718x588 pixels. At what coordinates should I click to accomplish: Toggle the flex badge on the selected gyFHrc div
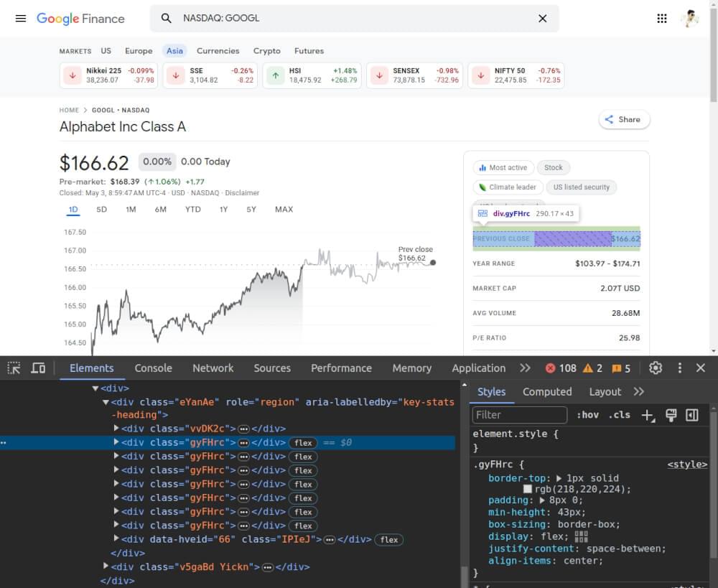(302, 442)
